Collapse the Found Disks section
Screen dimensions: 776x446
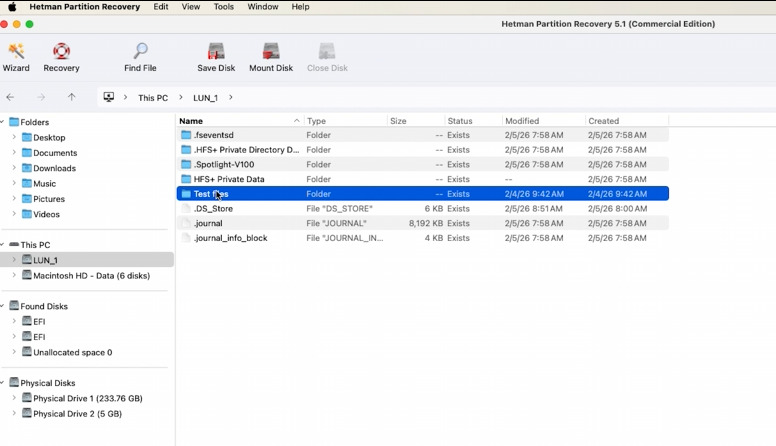[2, 306]
